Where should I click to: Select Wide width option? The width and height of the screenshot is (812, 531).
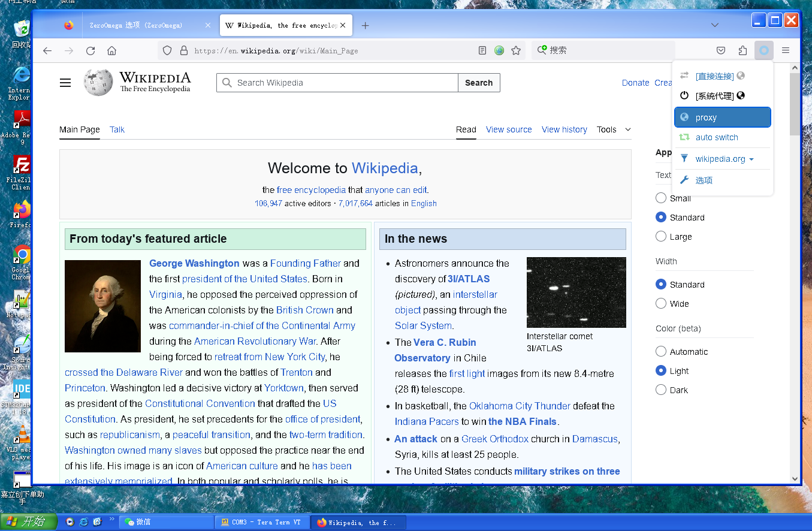[661, 303]
